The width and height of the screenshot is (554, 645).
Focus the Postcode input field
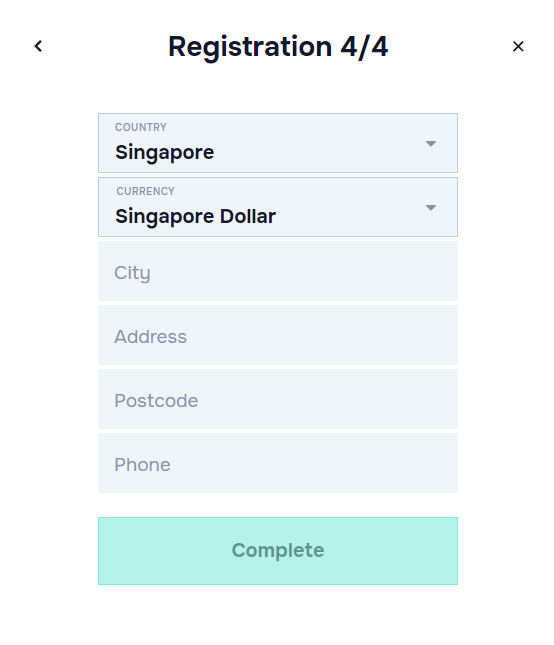click(x=278, y=399)
